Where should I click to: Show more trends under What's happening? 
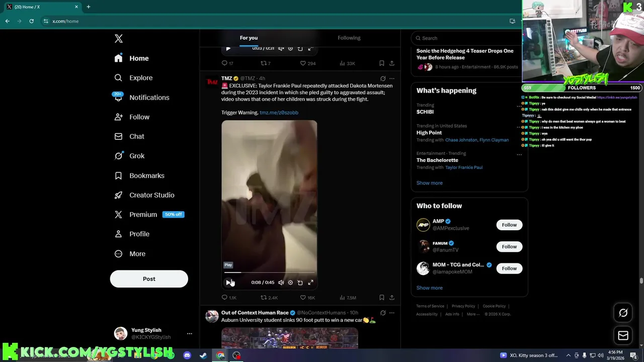429,183
